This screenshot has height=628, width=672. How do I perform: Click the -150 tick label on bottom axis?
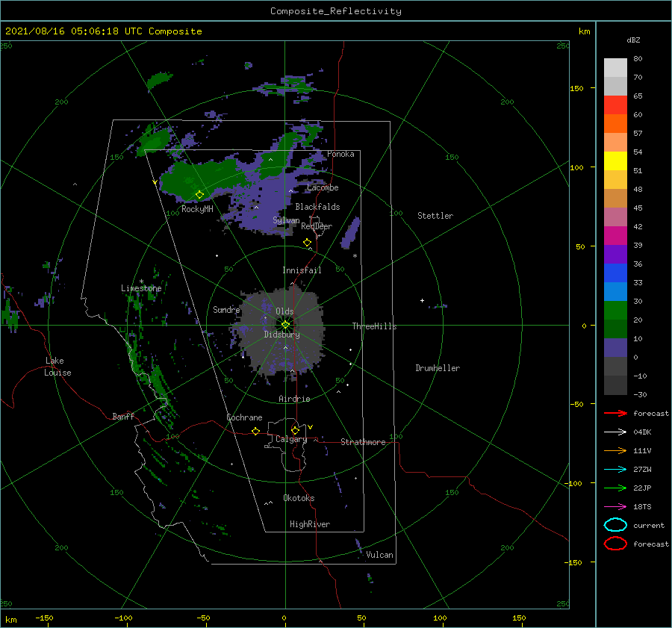coord(44,618)
